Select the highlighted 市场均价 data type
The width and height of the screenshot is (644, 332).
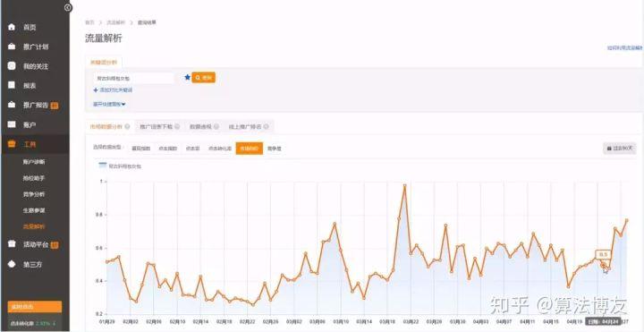(250, 149)
